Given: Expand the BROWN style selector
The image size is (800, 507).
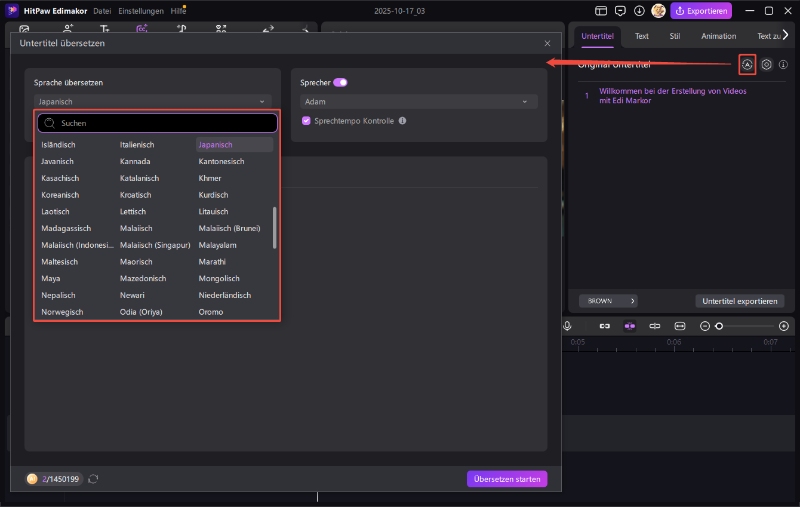Looking at the screenshot, I should click(609, 300).
